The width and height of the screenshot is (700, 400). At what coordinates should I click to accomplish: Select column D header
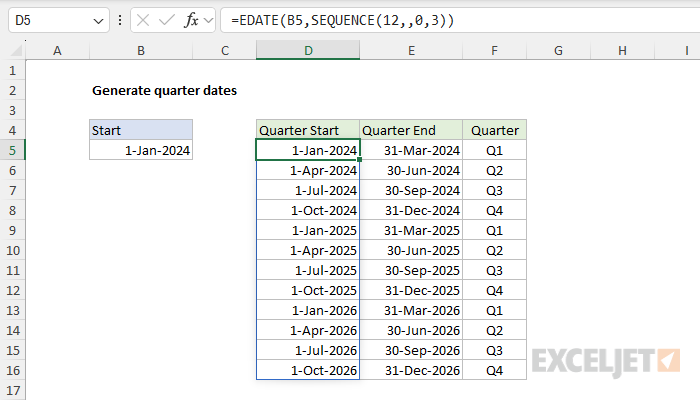308,50
